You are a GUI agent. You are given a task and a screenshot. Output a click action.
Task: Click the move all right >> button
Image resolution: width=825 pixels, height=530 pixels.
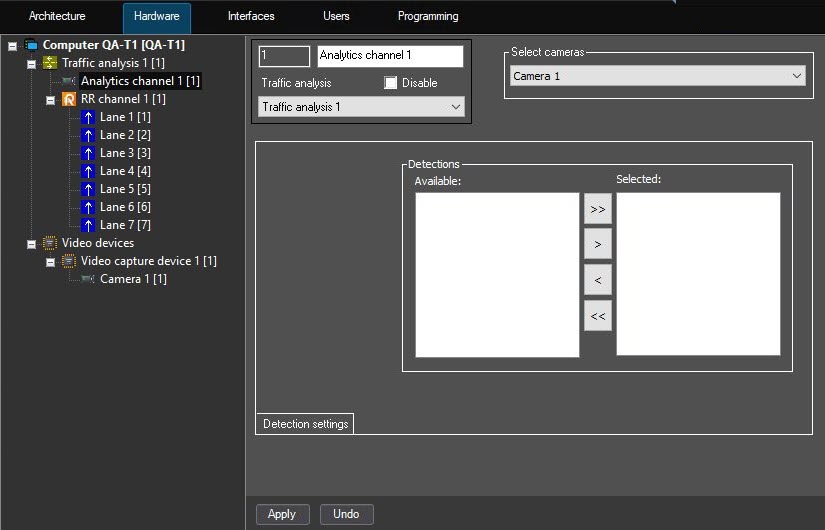pyautogui.click(x=597, y=209)
